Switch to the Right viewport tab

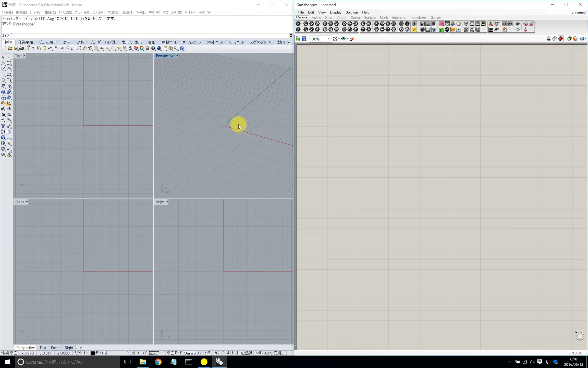pos(69,348)
